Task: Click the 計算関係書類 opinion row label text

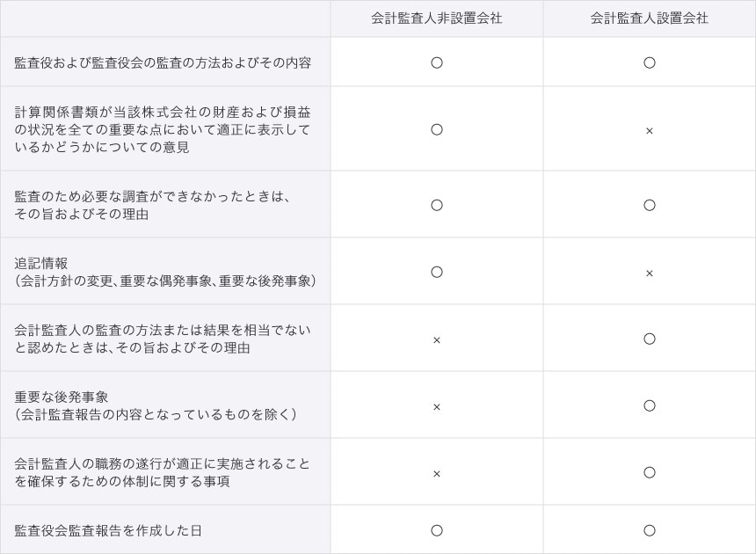Action: point(163,129)
